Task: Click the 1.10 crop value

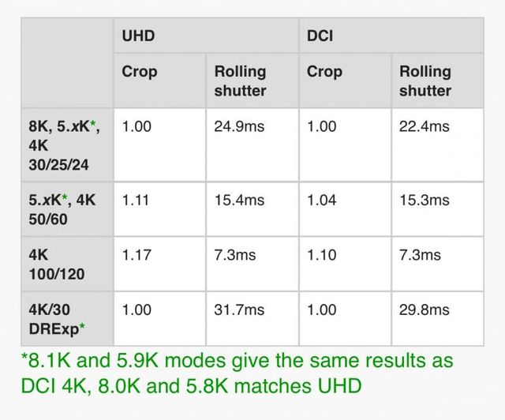Action: coord(321,255)
